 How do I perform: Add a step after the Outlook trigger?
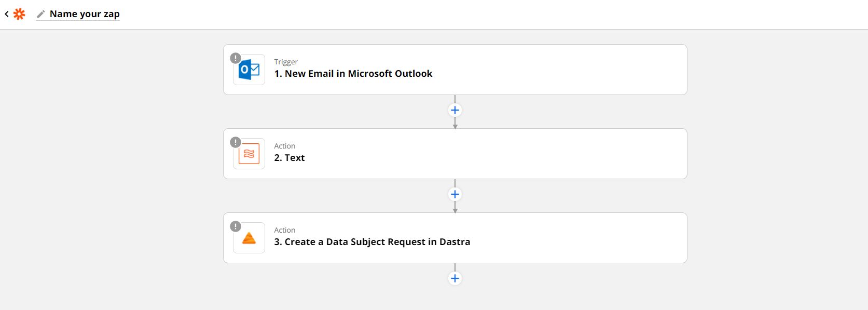455,110
